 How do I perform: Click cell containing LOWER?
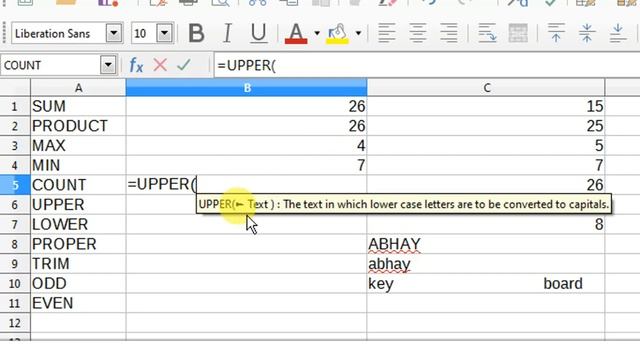click(78, 224)
